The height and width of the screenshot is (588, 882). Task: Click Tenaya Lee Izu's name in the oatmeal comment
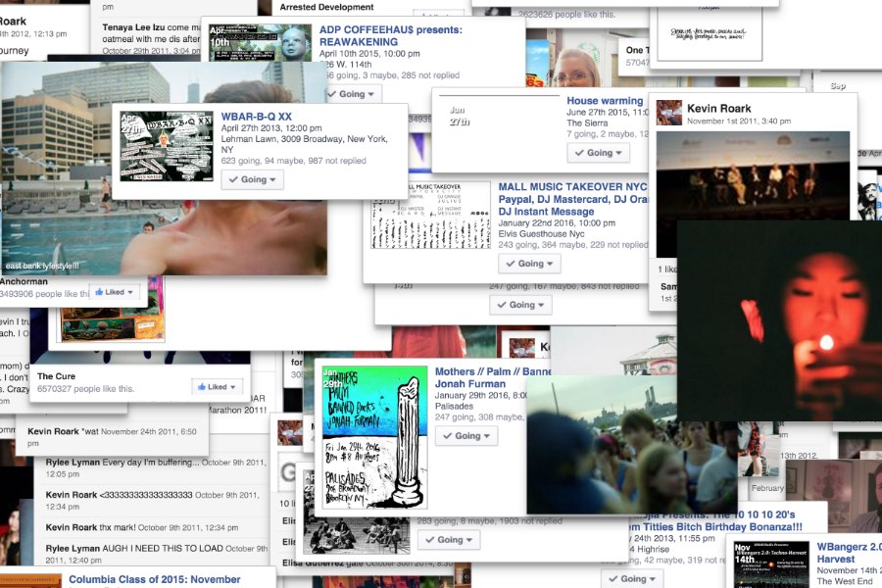(x=134, y=27)
